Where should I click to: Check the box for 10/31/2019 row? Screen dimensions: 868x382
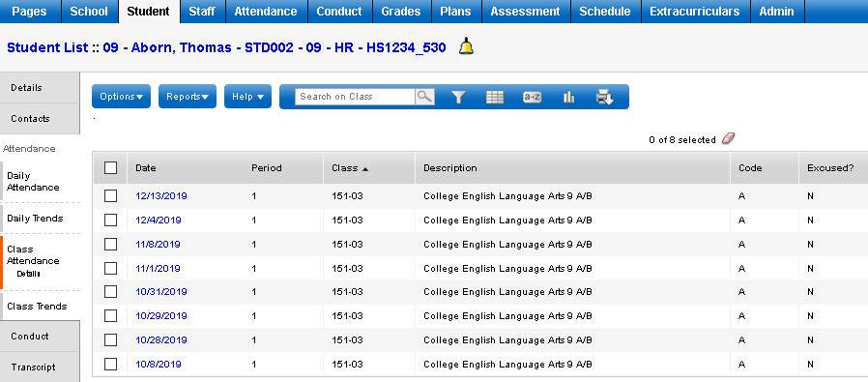coord(111,292)
